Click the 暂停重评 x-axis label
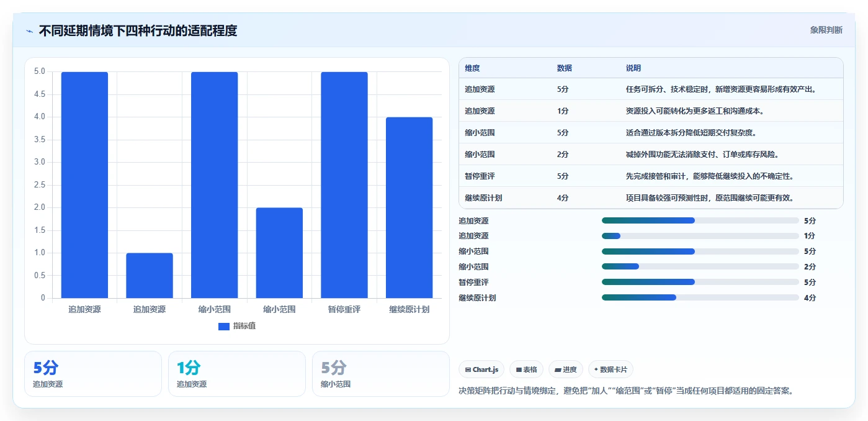Viewport: 868px width, 421px height. point(344,309)
